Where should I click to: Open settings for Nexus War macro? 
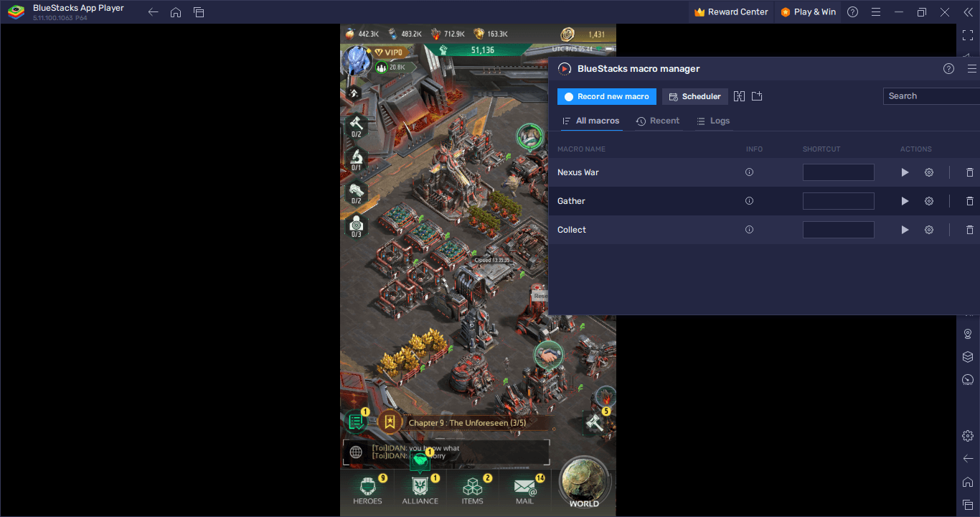point(929,172)
